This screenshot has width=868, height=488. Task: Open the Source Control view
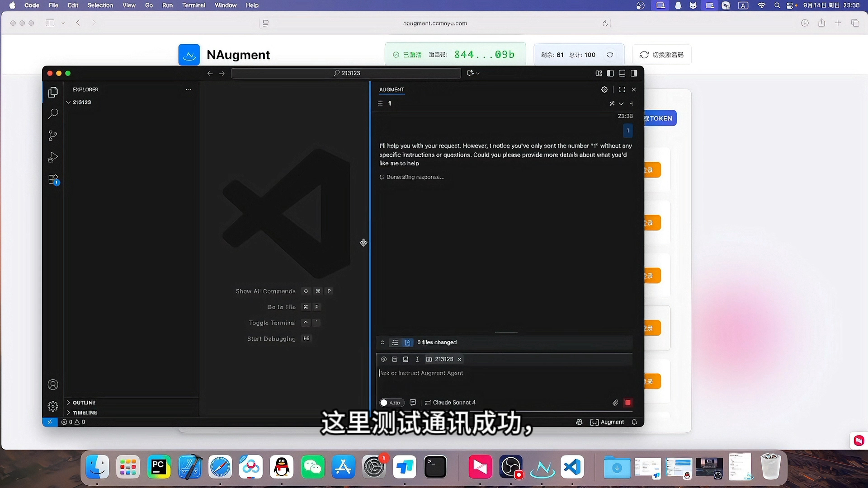tap(53, 136)
